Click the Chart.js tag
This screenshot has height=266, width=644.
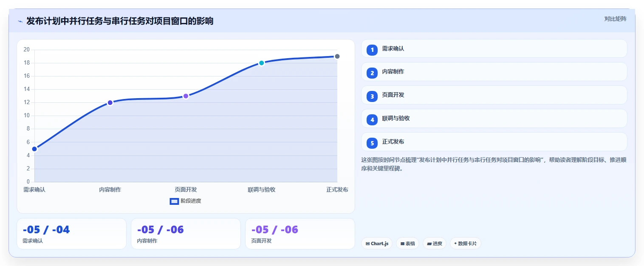[377, 243]
